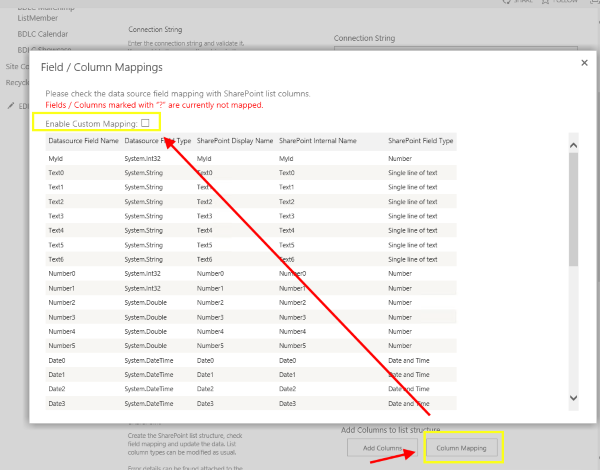
Task: Open ListMember in the left navigation
Action: pos(39,17)
